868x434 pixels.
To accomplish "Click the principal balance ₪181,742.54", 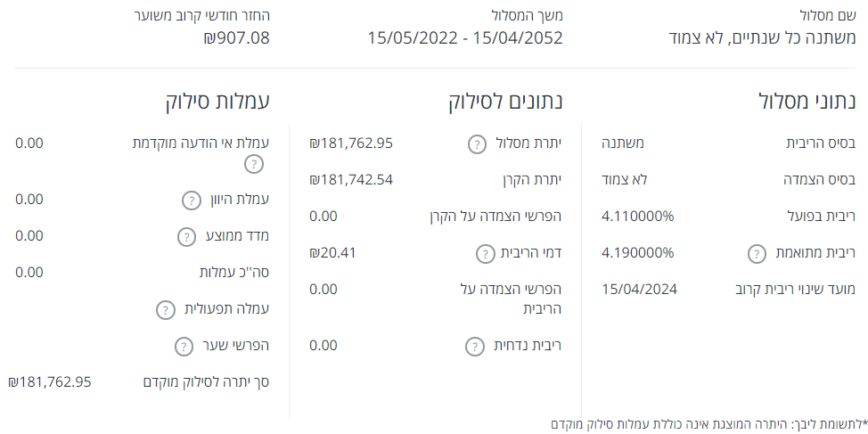I will (351, 179).
